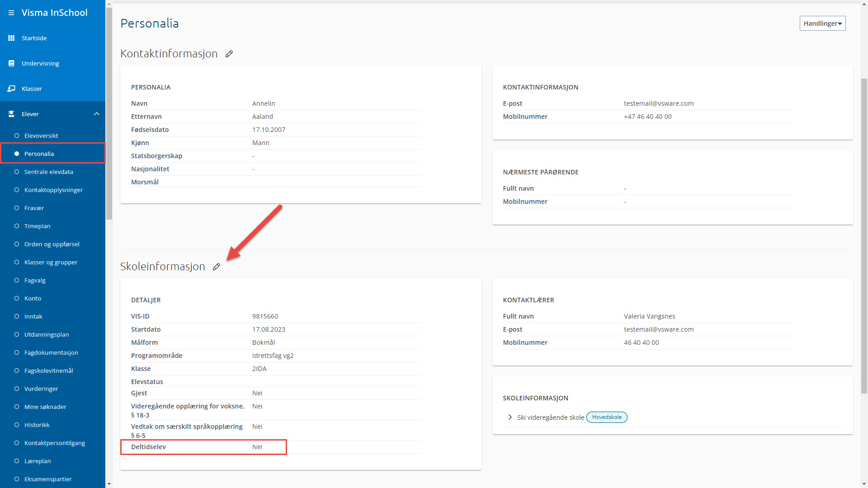Image resolution: width=868 pixels, height=488 pixels.
Task: Click Kjønn value Mann
Action: (x=261, y=143)
